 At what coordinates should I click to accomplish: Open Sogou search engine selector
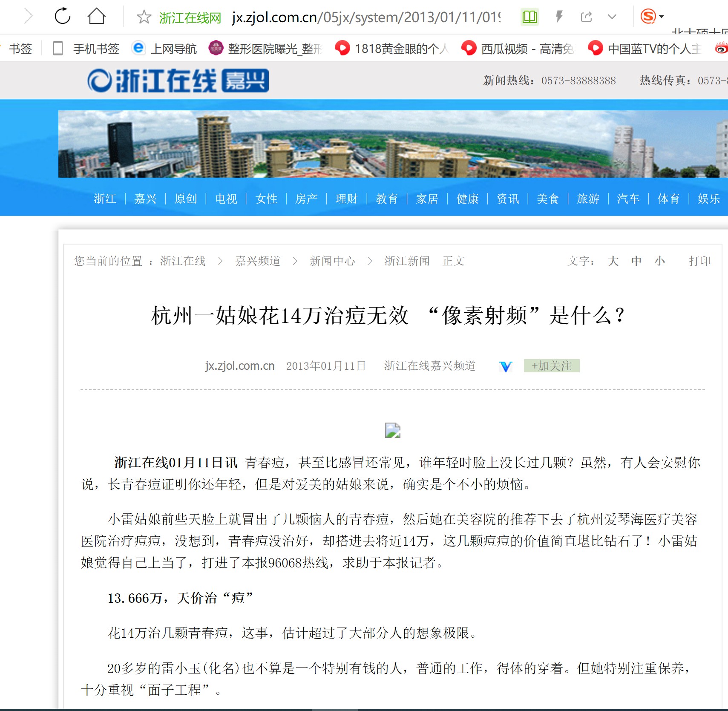[x=652, y=17]
